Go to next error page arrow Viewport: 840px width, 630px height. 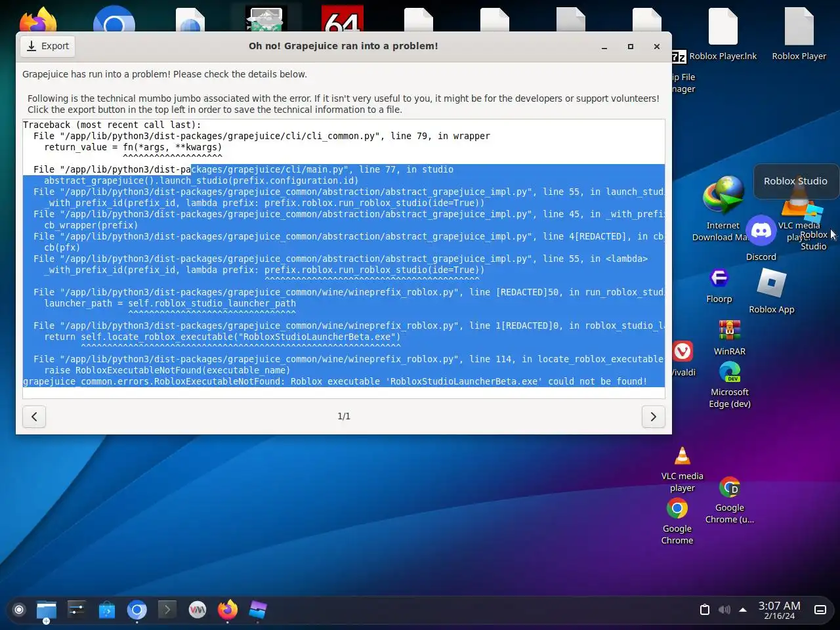pyautogui.click(x=653, y=416)
